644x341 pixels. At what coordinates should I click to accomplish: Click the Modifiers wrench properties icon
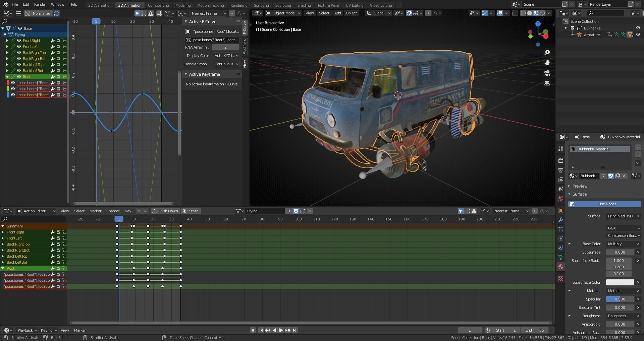point(560,220)
